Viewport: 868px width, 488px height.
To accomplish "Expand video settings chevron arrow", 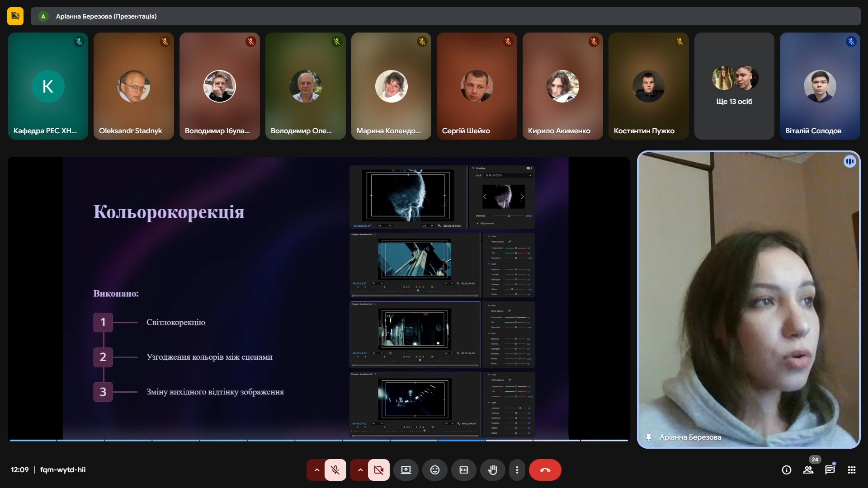I will point(360,470).
